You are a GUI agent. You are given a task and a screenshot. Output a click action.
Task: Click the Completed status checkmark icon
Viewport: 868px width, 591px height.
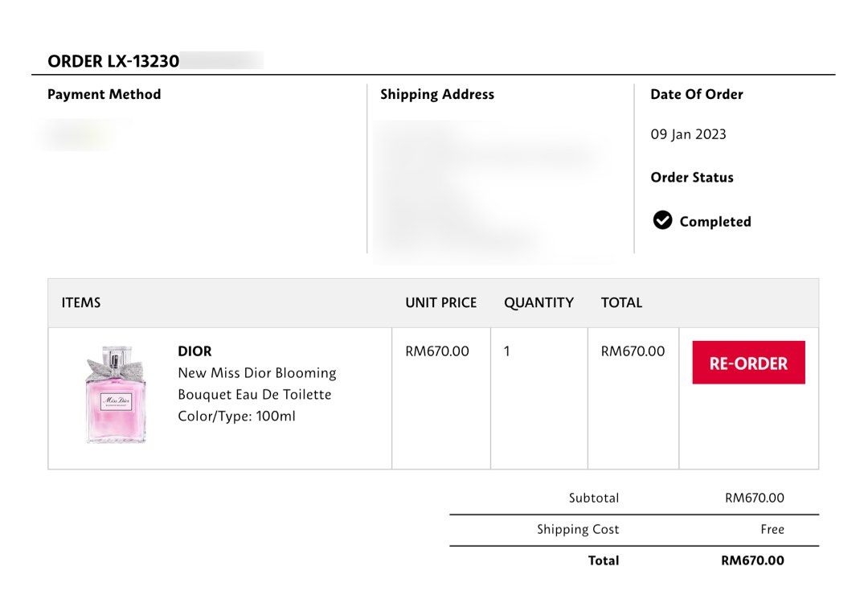[x=662, y=220]
